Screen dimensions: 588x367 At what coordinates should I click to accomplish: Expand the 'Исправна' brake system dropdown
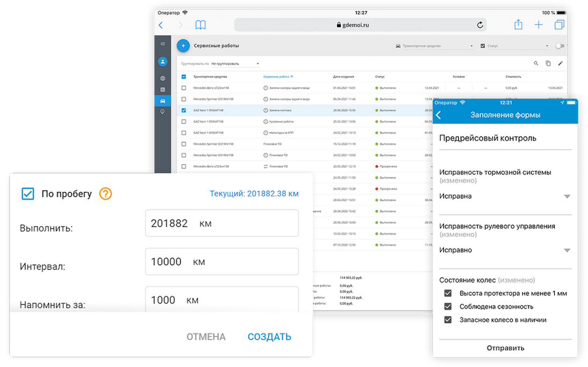(567, 196)
